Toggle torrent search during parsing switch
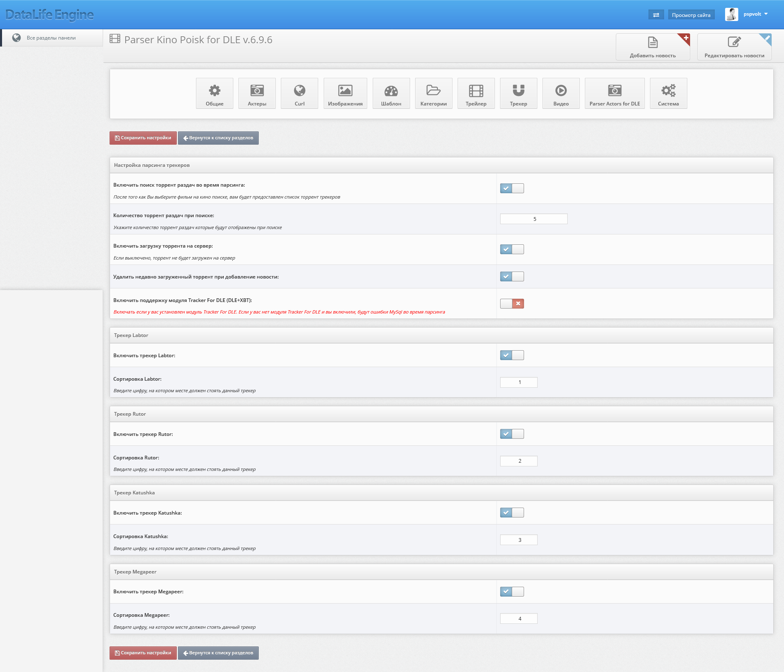 tap(512, 188)
